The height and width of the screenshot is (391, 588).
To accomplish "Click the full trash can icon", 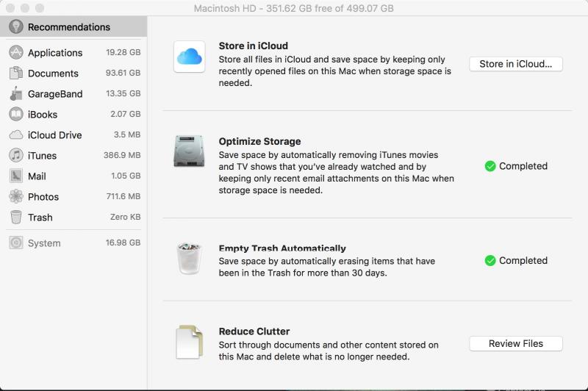I will pos(189,258).
